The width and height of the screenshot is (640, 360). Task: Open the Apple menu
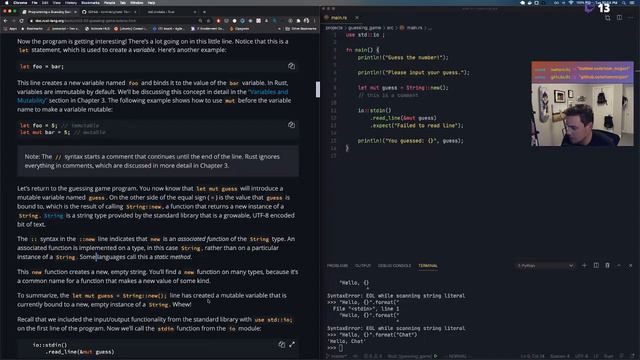pyautogui.click(x=6, y=2)
